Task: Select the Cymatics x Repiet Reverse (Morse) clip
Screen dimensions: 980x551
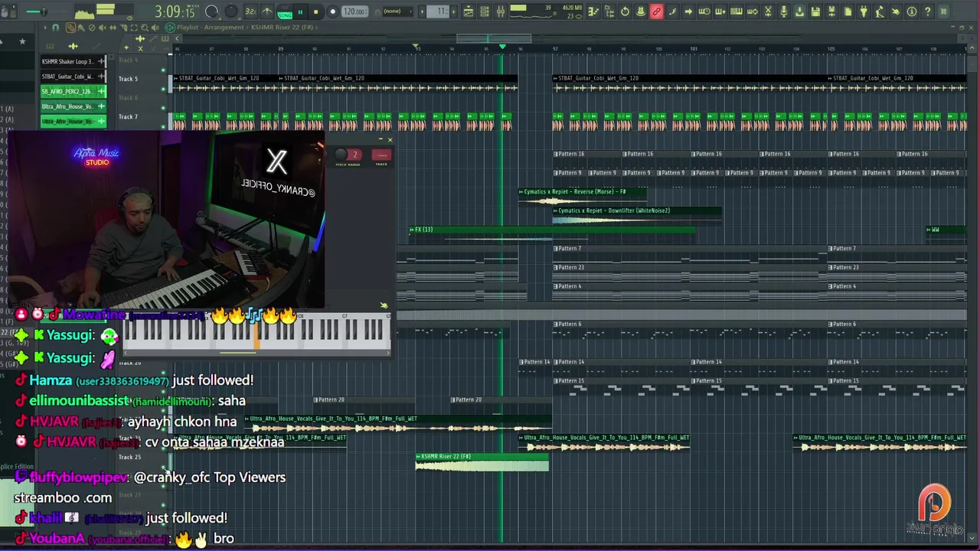Action: 583,197
